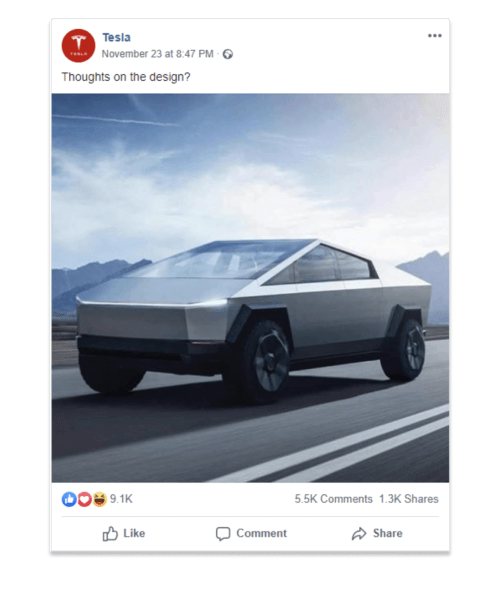Click the globe public audience icon
Image resolution: width=500 pixels, height=600 pixels.
(x=228, y=54)
